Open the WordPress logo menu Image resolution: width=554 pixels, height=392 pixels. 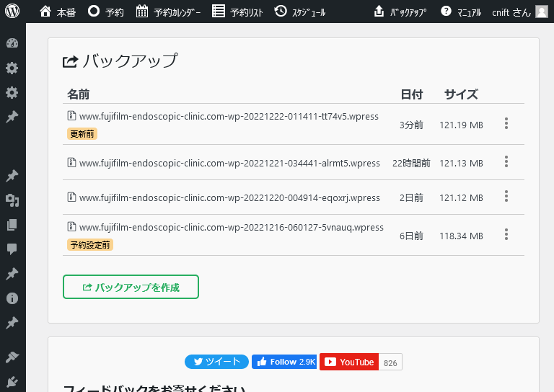tap(12, 12)
